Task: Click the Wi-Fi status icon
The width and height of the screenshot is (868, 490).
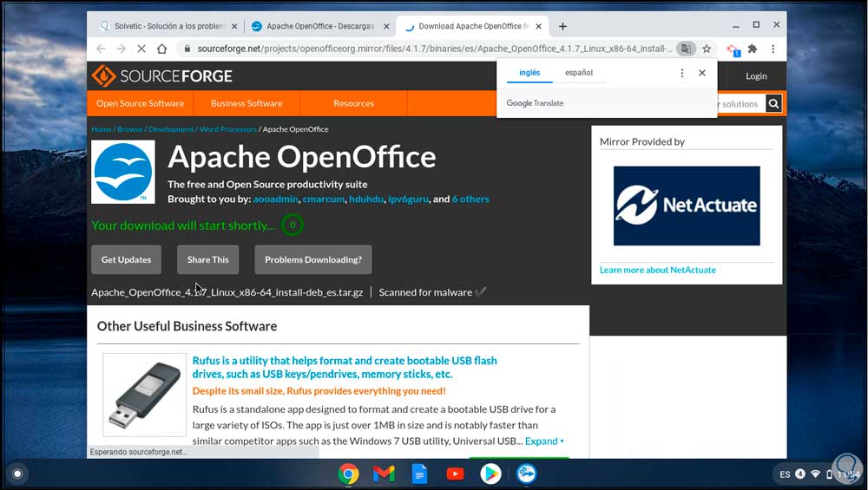Action: pos(815,474)
